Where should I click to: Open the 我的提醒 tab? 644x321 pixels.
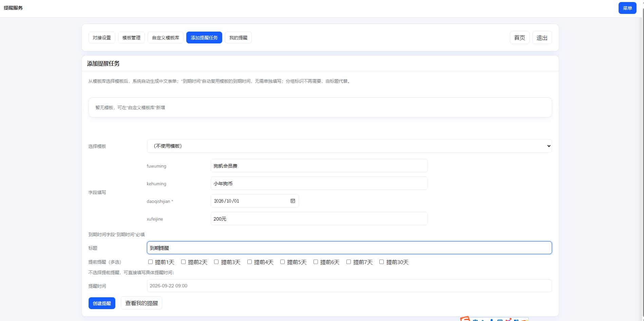(x=238, y=38)
